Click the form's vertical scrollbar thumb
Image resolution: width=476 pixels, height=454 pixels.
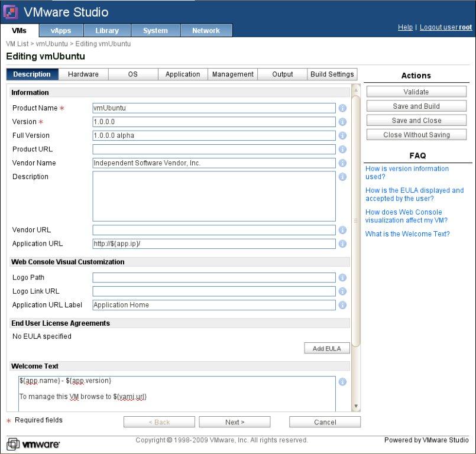(356, 221)
